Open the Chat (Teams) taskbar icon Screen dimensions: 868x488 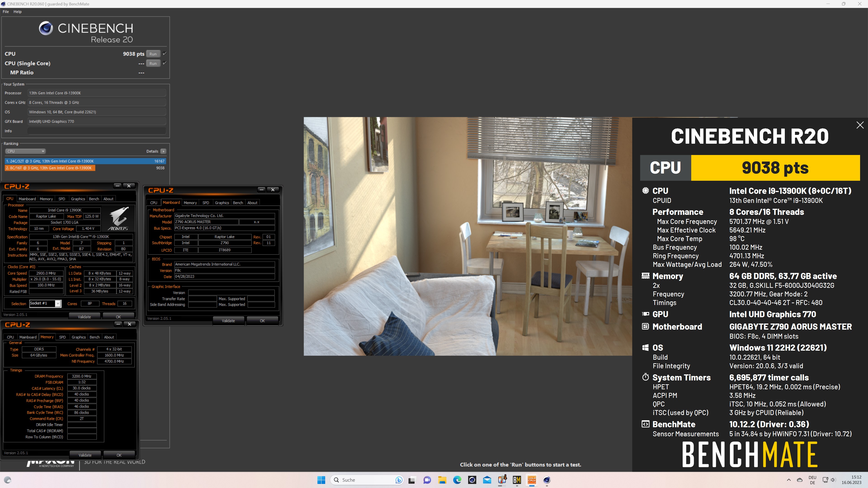427,480
